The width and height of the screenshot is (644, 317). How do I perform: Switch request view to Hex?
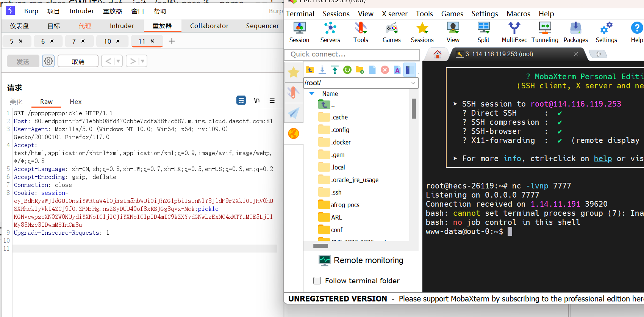[x=75, y=102]
